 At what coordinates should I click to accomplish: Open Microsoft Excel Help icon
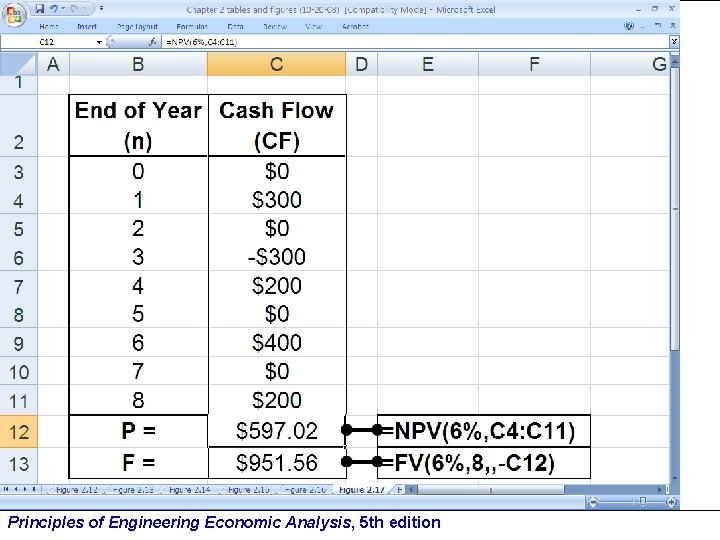pyautogui.click(x=629, y=26)
